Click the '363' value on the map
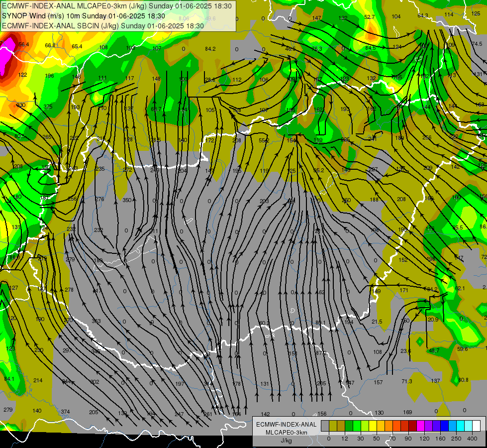Screen dimensions: 487x448 (x=97, y=321)
